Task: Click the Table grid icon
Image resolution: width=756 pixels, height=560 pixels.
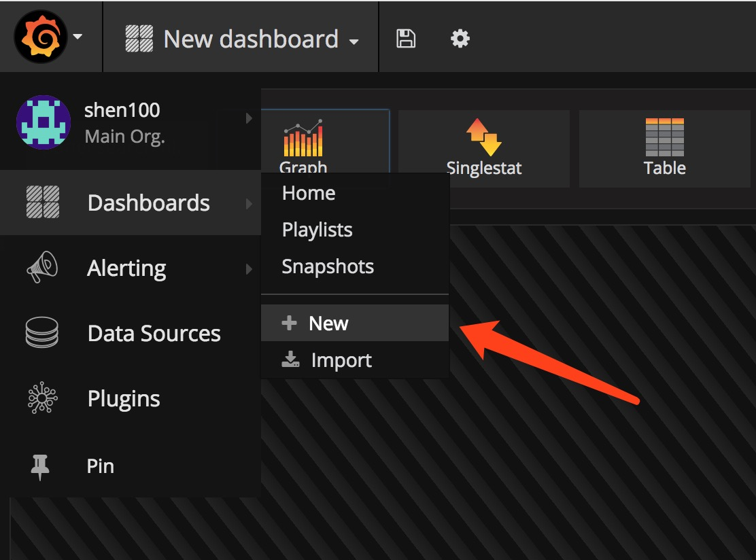Action: 664,137
